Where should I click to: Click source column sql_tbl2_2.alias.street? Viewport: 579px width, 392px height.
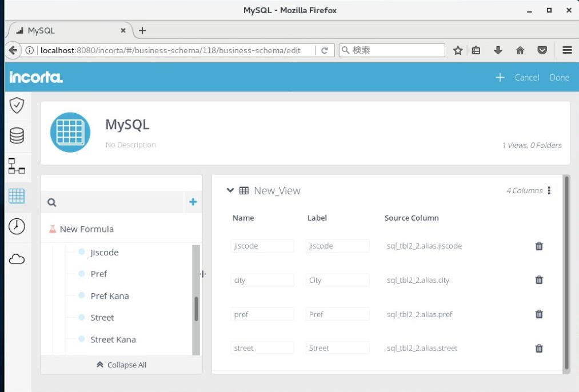coord(422,348)
